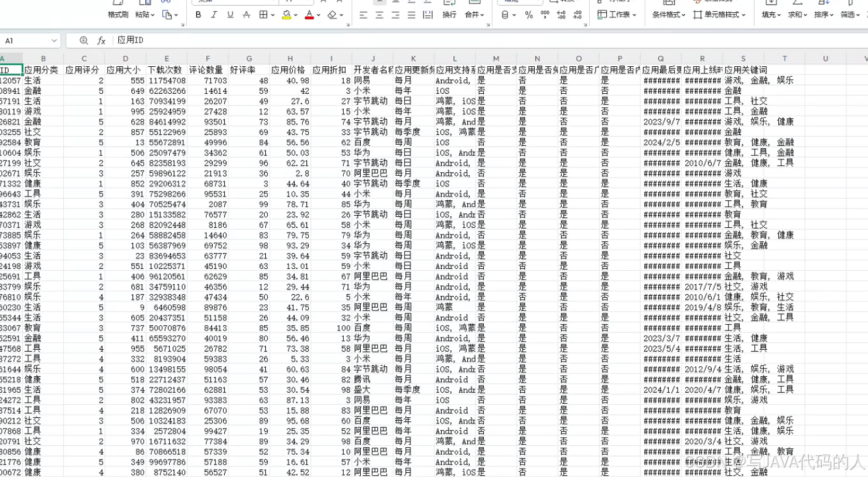Toggle italic formatting
This screenshot has height=477, width=868.
(x=214, y=15)
